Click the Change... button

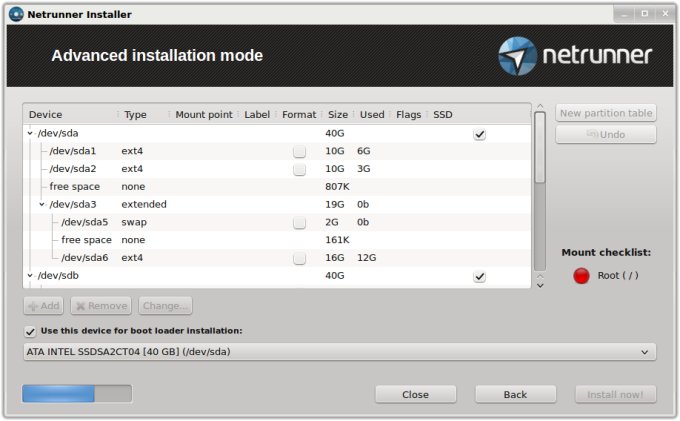click(165, 306)
